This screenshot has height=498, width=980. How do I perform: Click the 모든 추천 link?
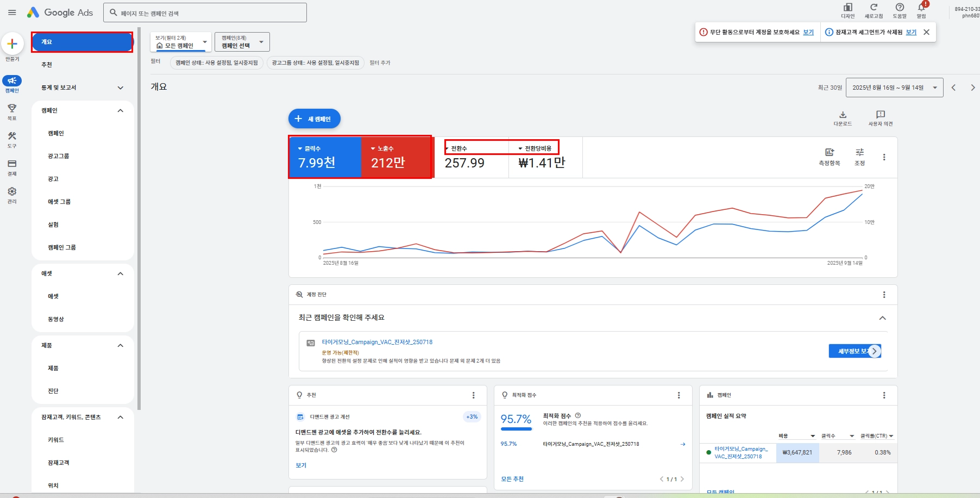(x=512, y=479)
